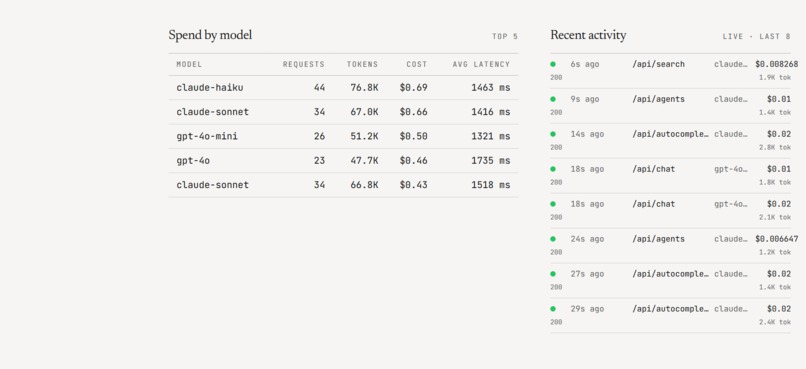Click the 76.8K tokens cell
This screenshot has height=369, width=806.
(x=364, y=88)
